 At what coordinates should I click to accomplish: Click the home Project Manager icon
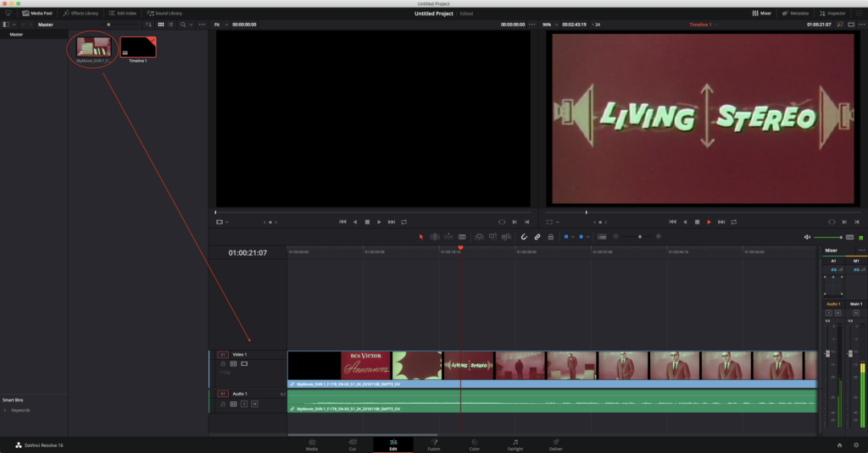(839, 445)
